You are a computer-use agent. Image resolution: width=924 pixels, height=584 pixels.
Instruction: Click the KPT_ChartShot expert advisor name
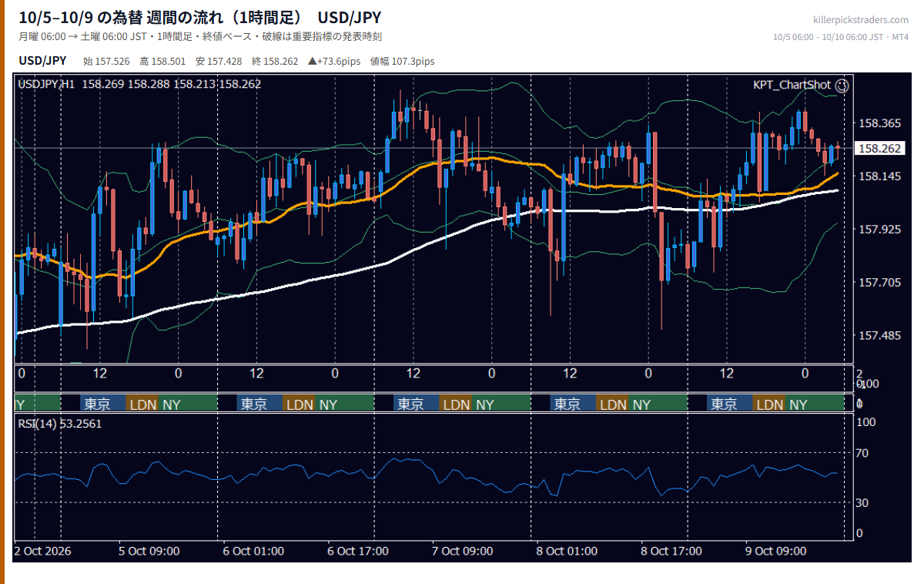792,86
